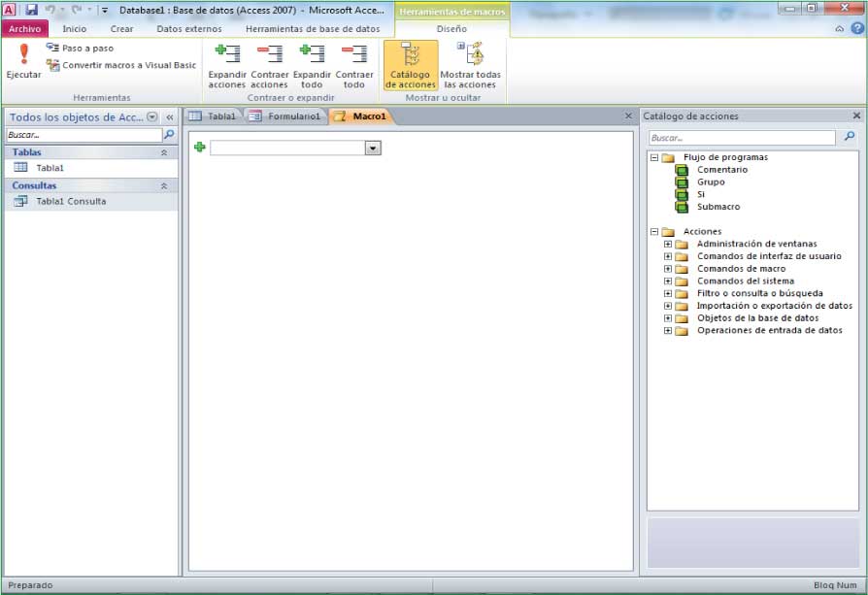Open Herramientas de base de datos tab
Screen dimensions: 868x595
pos(313,29)
